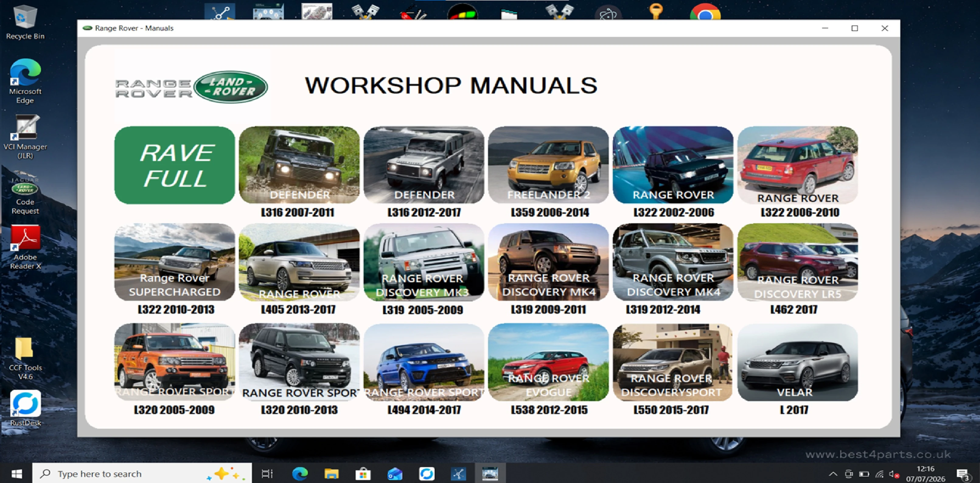Select Range Rover Supercharged L322 2010-2013

pos(175,262)
